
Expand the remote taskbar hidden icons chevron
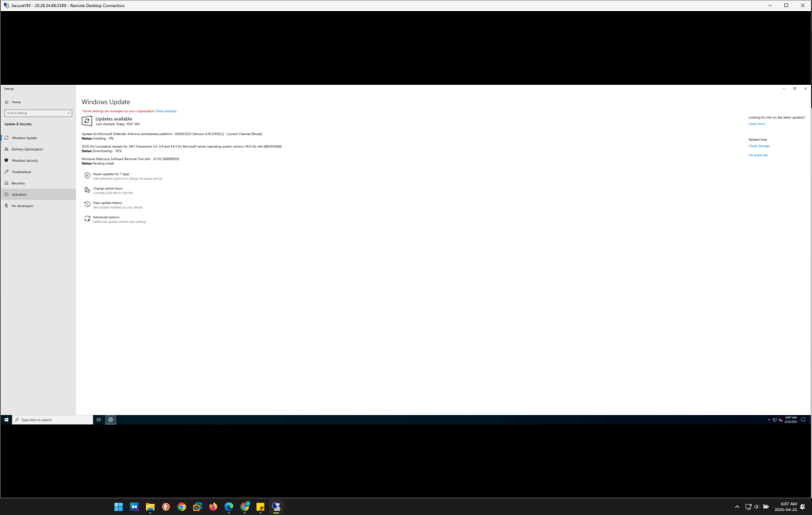(x=769, y=421)
